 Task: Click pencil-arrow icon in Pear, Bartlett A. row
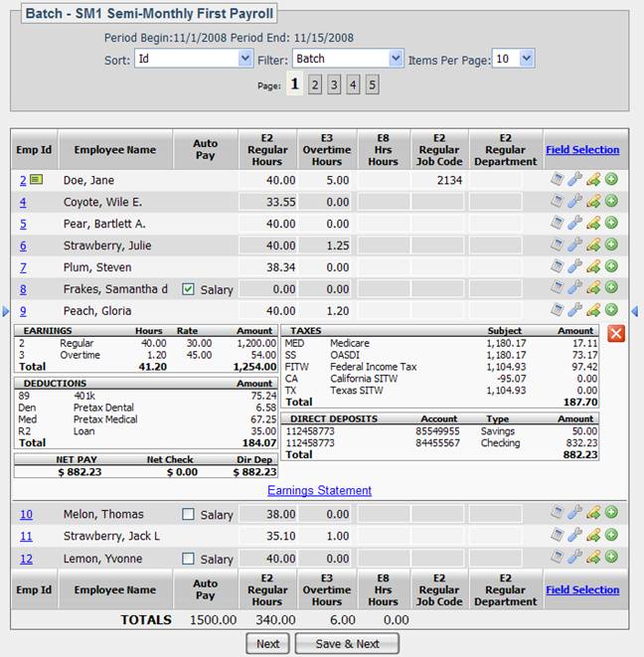coord(593,223)
